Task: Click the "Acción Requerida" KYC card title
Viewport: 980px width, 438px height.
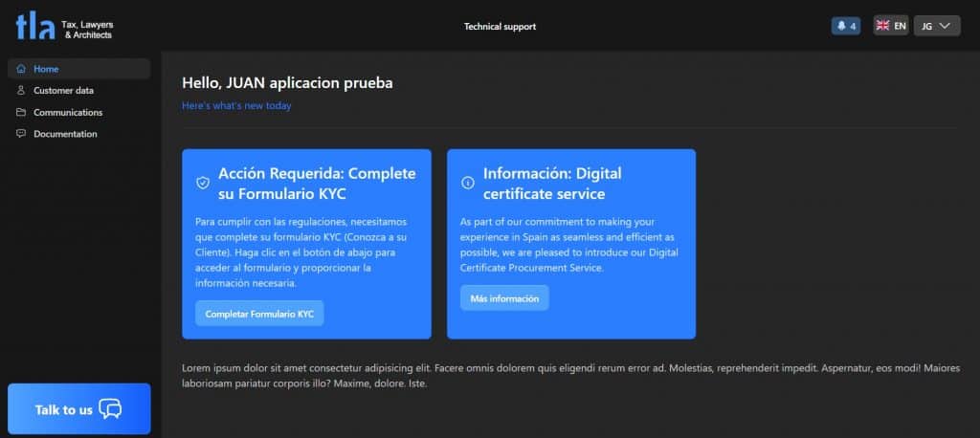Action: pos(317,184)
